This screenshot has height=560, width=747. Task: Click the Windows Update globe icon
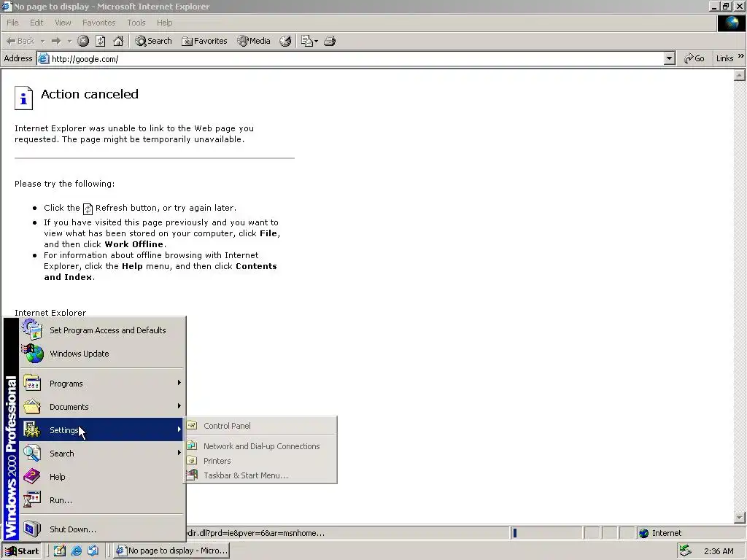coord(32,354)
